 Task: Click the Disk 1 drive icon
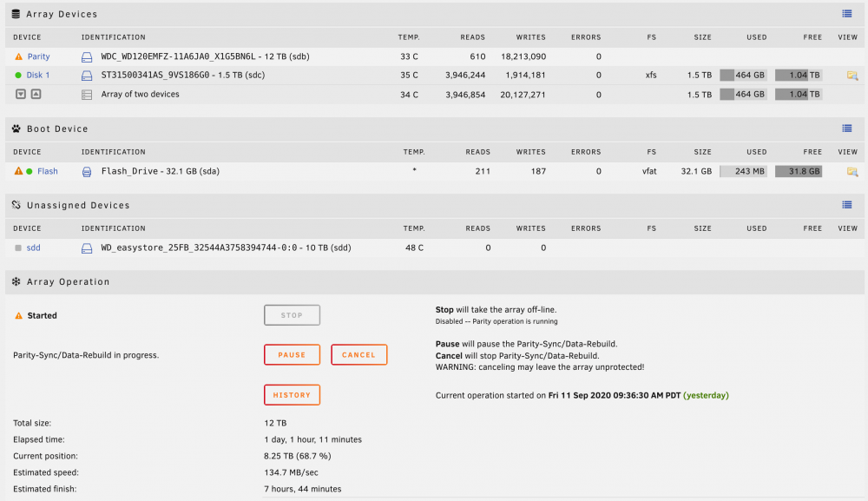click(87, 76)
